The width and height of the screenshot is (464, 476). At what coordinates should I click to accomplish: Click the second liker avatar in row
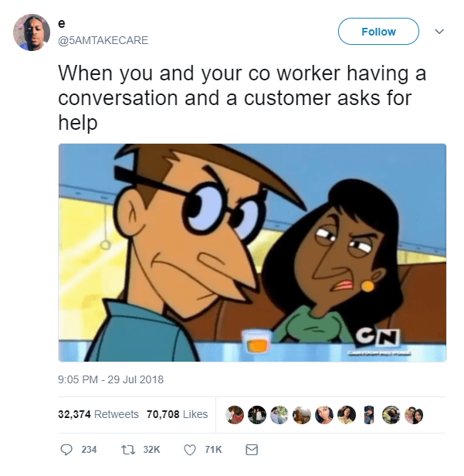click(x=257, y=415)
